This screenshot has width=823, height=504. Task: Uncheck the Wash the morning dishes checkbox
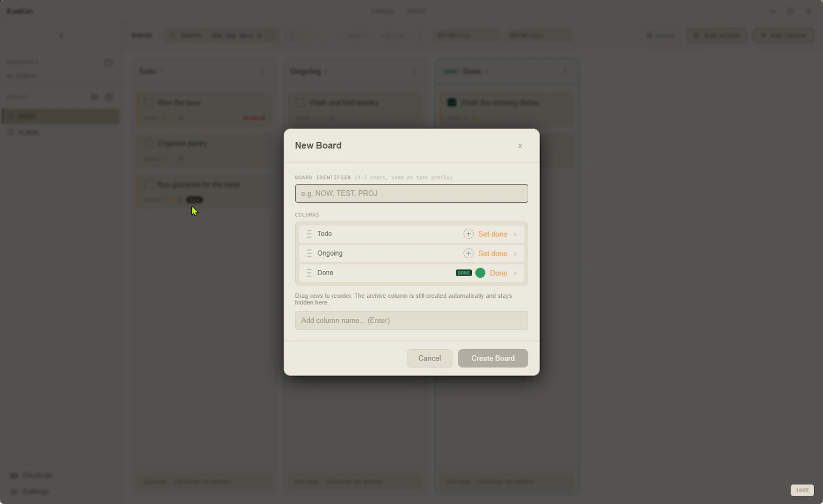coord(452,102)
